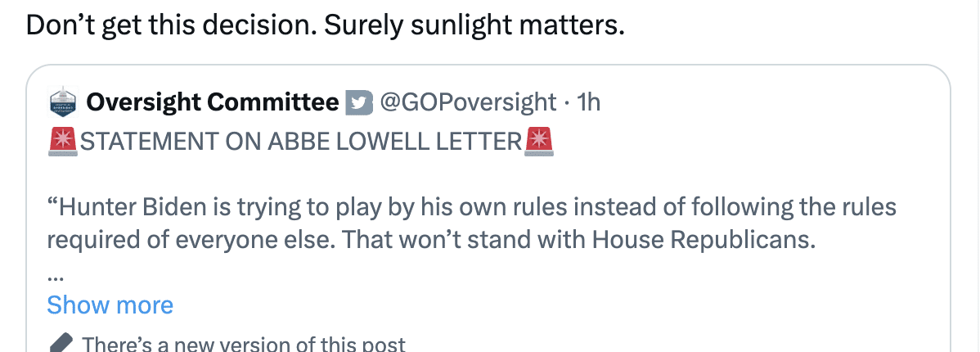The height and width of the screenshot is (352, 980).
Task: Open the Oversight Committee profile avatar
Action: (63, 102)
